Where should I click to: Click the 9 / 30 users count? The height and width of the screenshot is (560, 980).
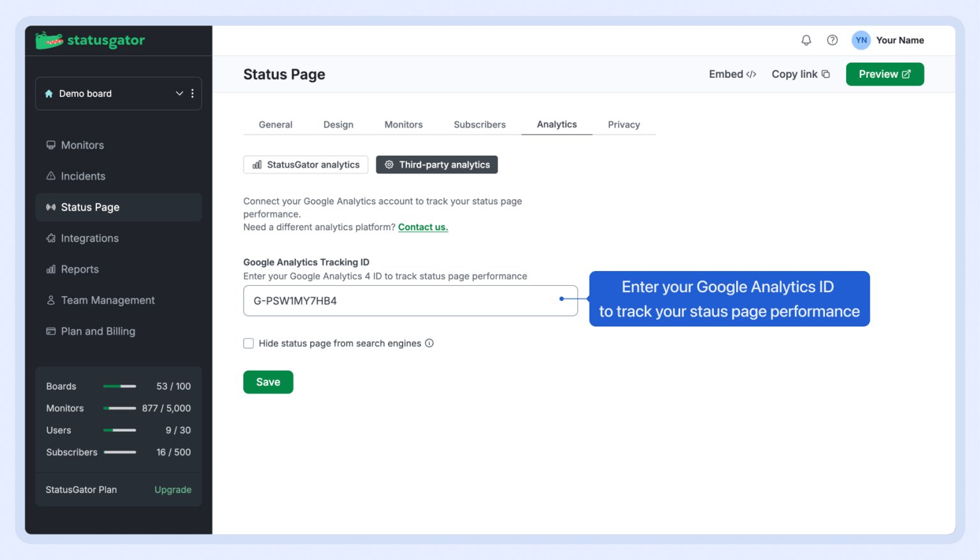click(x=178, y=431)
